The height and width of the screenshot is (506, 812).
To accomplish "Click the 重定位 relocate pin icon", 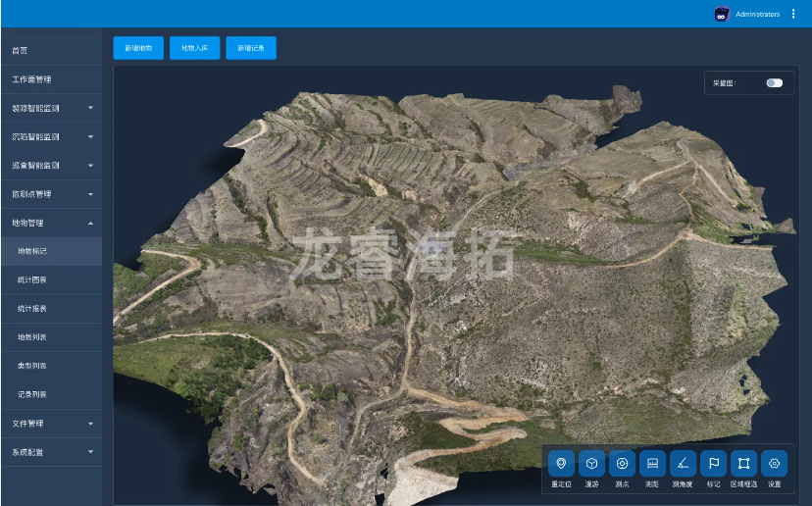I will click(x=561, y=463).
